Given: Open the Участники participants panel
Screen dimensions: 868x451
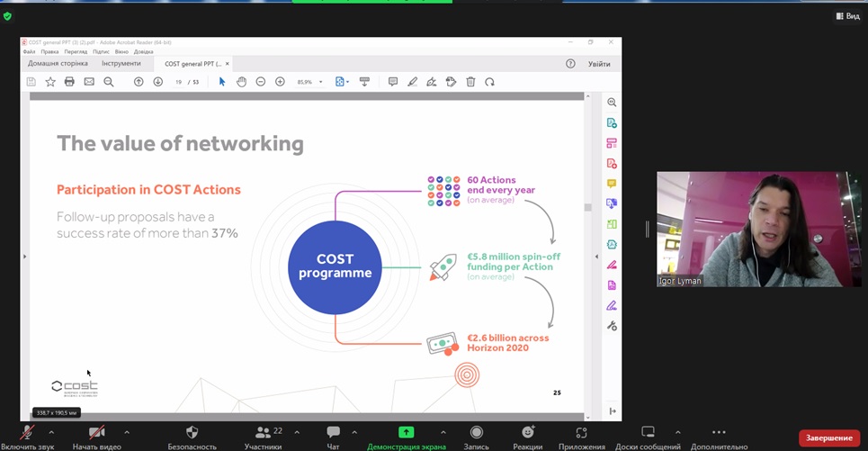Looking at the screenshot, I should point(263,437).
